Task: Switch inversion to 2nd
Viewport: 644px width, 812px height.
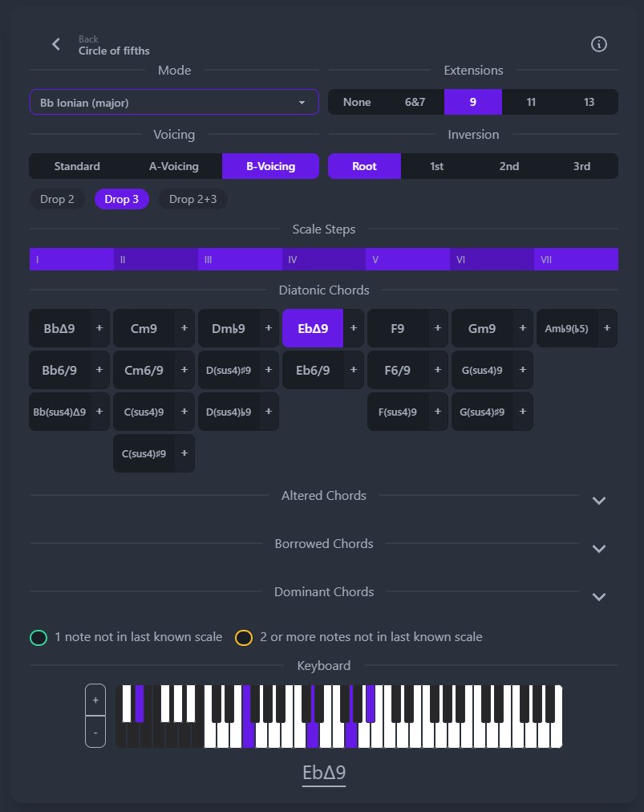Action: 509,166
